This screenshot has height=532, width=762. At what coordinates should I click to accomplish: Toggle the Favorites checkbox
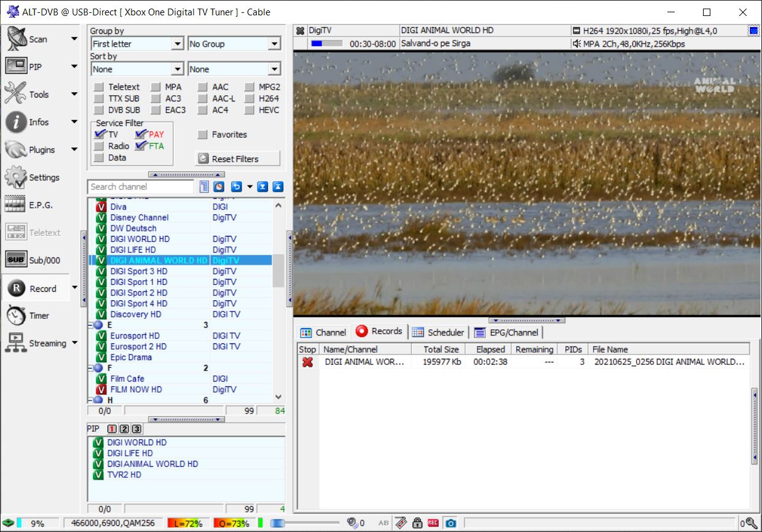point(202,135)
